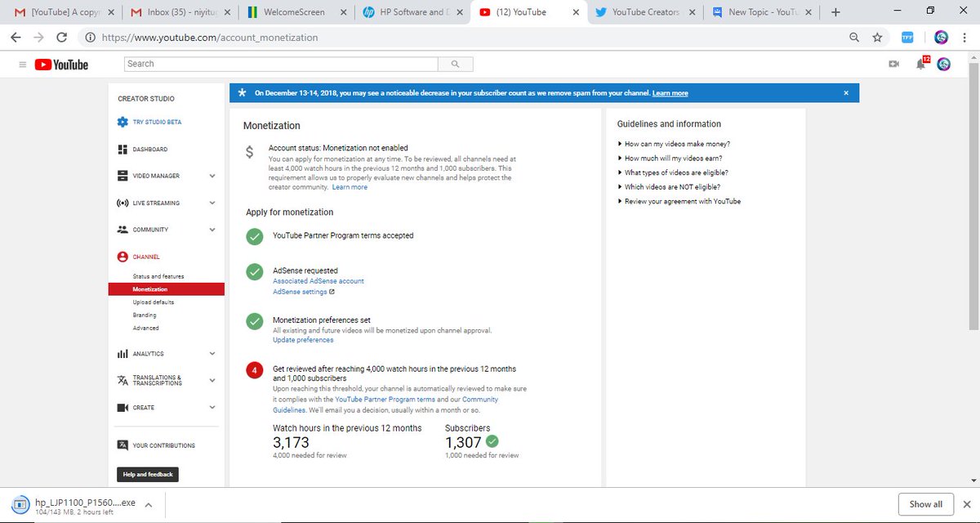Viewport: 980px width, 523px height.
Task: Click the browser forward arrow
Action: [x=38, y=38]
